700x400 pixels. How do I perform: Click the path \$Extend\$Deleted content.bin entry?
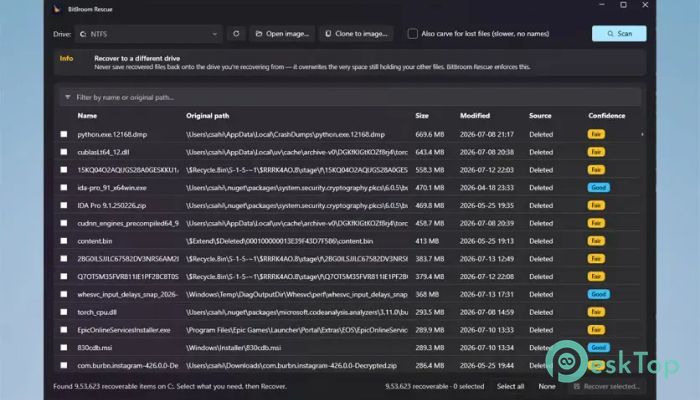279,241
